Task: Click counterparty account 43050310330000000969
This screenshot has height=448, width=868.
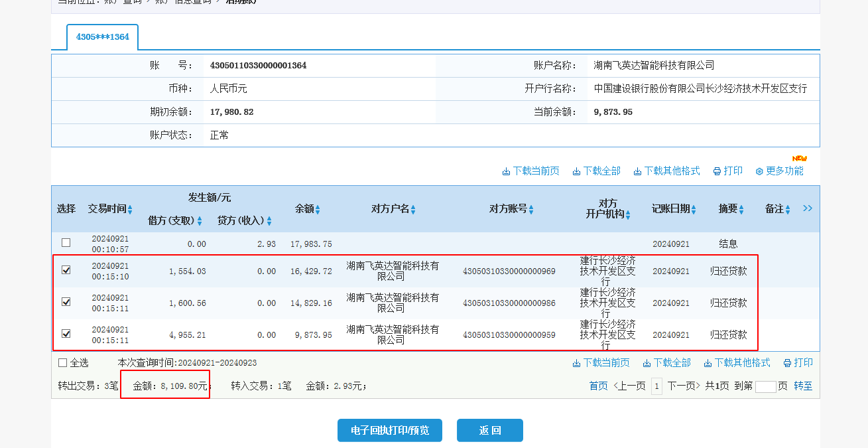Action: (509, 271)
